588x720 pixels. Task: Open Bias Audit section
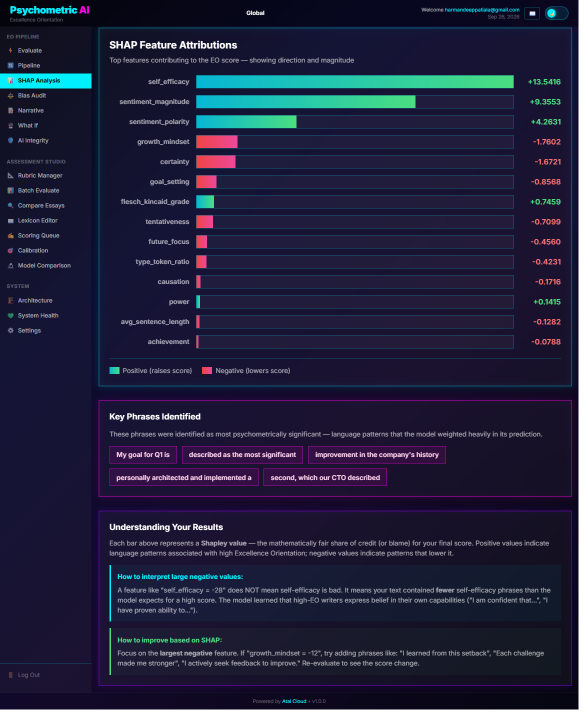tap(45, 95)
